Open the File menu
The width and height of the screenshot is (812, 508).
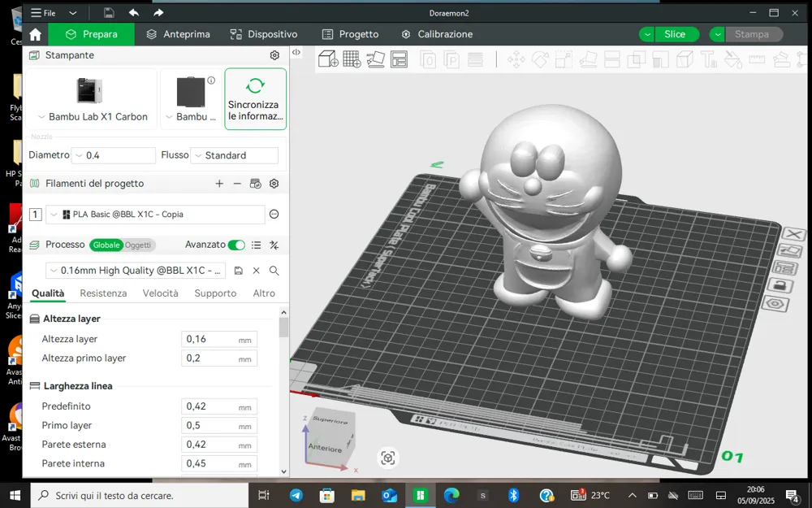pyautogui.click(x=44, y=13)
